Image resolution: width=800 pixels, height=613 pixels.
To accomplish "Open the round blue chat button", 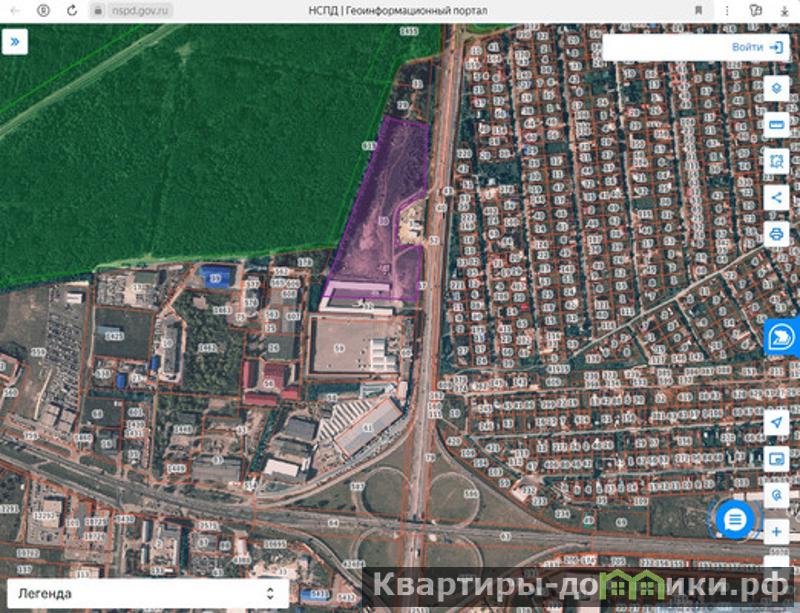I will click(x=735, y=519).
